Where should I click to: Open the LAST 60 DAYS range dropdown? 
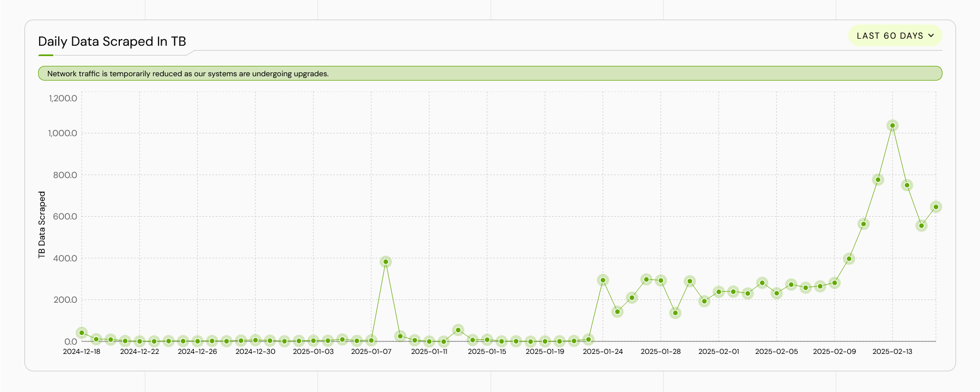(895, 35)
